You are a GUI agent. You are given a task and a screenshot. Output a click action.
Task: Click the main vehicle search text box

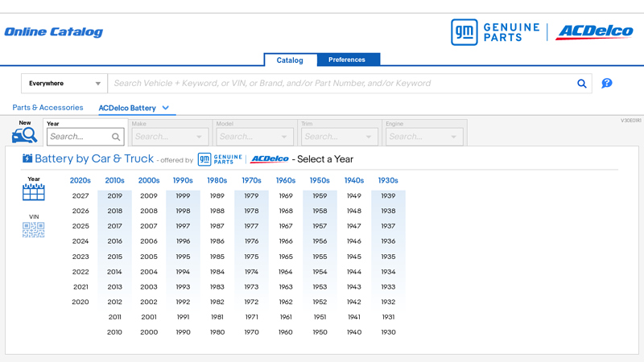(342, 84)
